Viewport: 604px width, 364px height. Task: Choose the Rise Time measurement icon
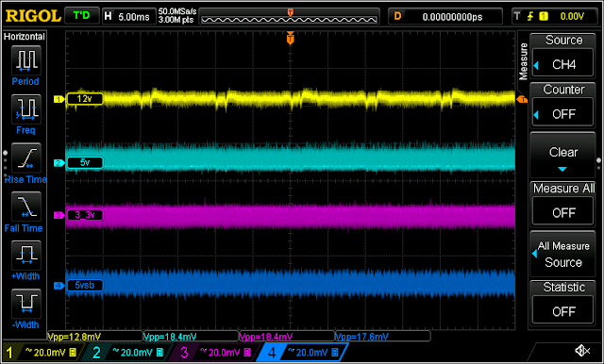[x=25, y=158]
